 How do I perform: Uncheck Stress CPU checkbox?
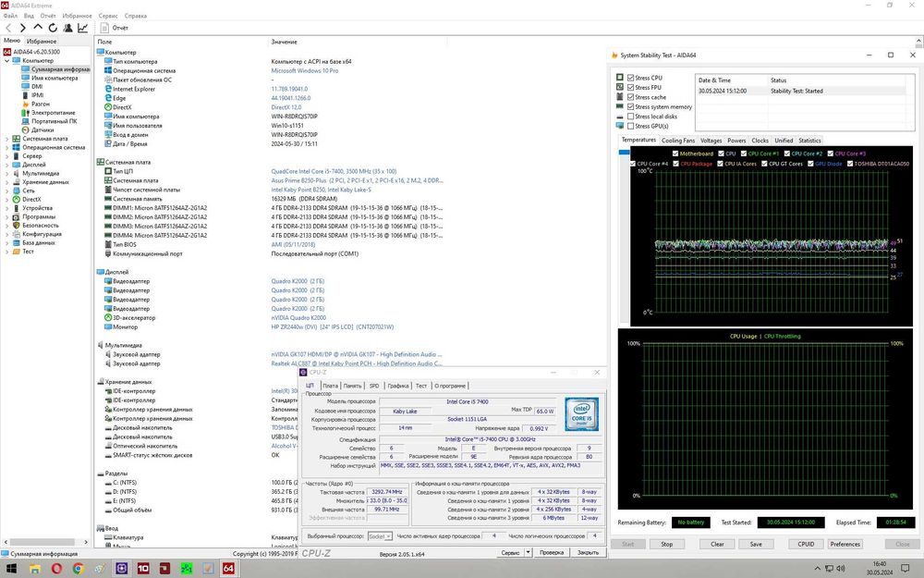[630, 78]
